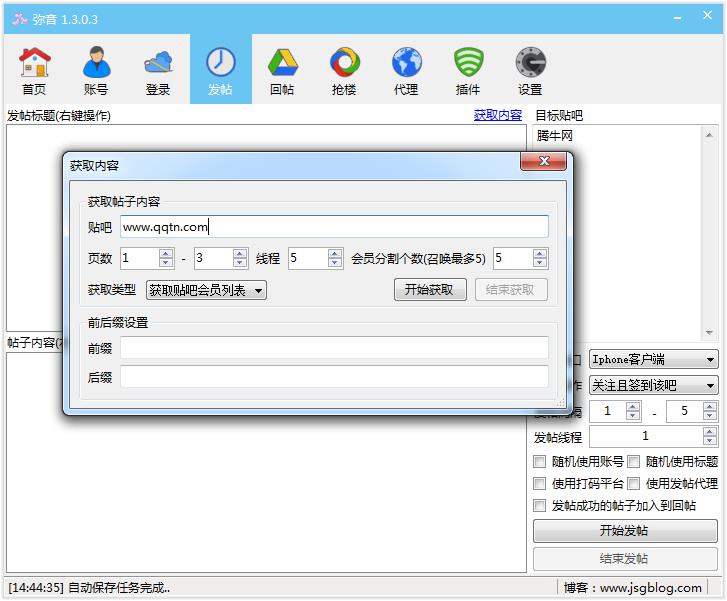The width and height of the screenshot is (727, 601).
Task: Click the 开始发帖 button
Action: pos(624,531)
